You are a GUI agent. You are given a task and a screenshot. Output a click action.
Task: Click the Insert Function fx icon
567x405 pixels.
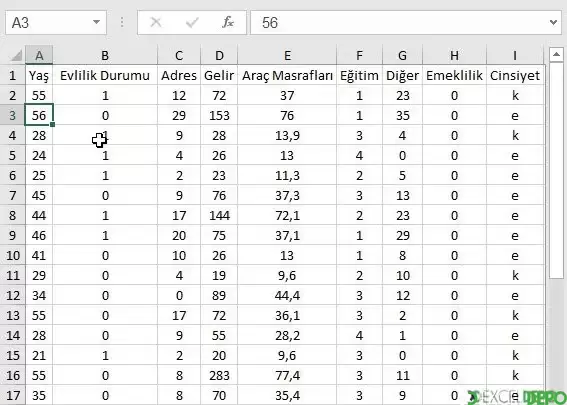(x=228, y=22)
